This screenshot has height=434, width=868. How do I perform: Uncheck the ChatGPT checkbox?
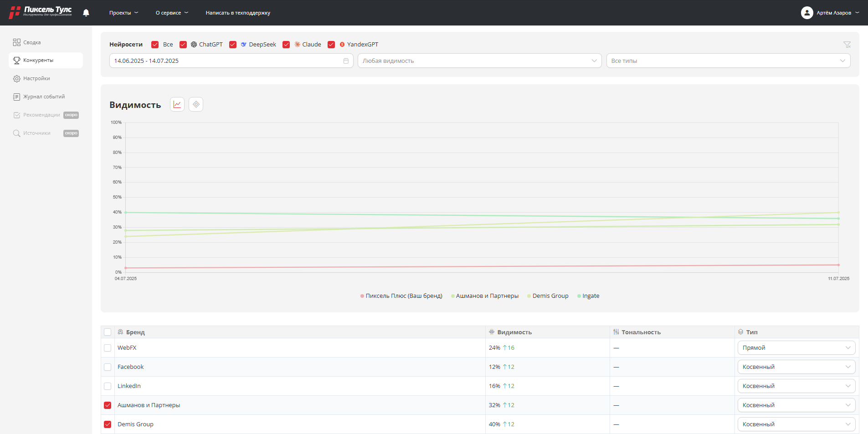(183, 45)
